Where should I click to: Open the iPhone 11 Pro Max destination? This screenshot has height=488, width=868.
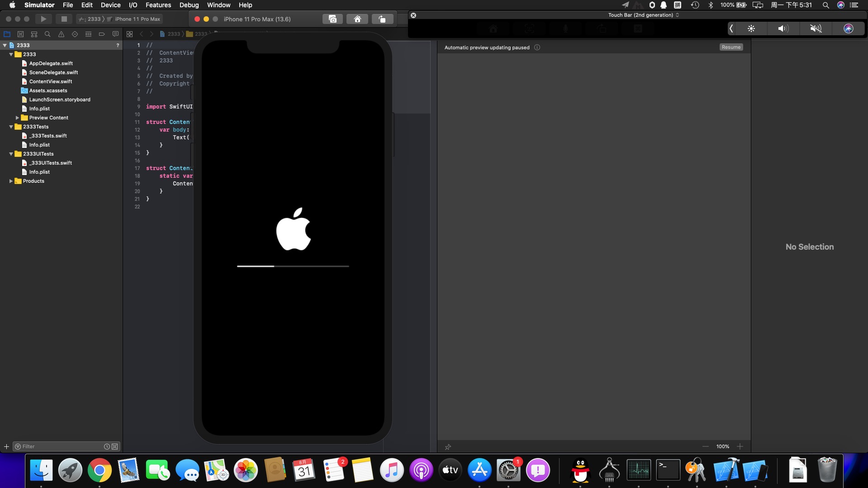[134, 19]
